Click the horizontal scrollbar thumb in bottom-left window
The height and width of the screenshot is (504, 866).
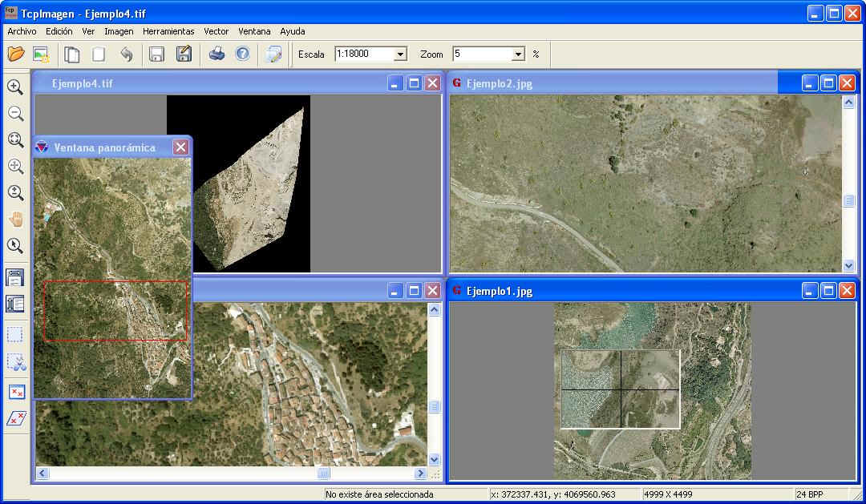tap(323, 474)
